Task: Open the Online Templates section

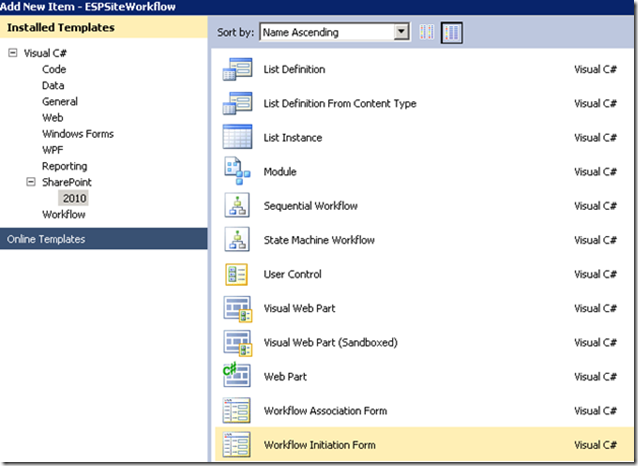Action: click(x=104, y=239)
